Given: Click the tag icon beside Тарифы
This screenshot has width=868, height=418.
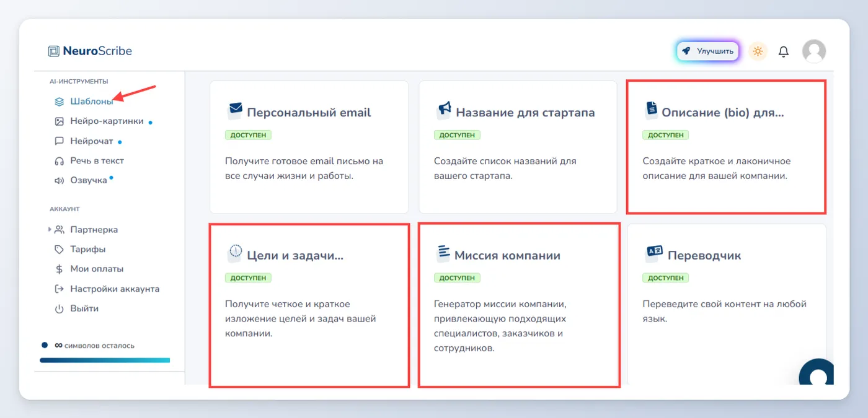Looking at the screenshot, I should [59, 250].
